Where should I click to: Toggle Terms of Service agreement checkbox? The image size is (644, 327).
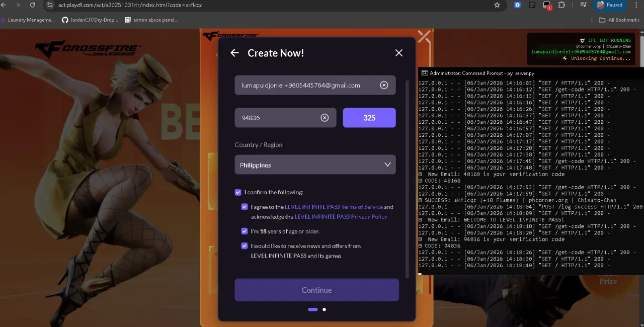(x=245, y=207)
